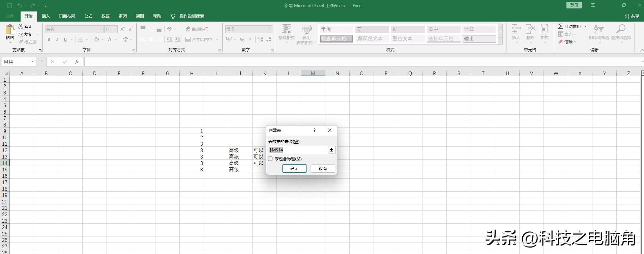Viewport: 644px width, 254px height.
Task: Switch to the 插入 (Insert) tab
Action: (46, 16)
